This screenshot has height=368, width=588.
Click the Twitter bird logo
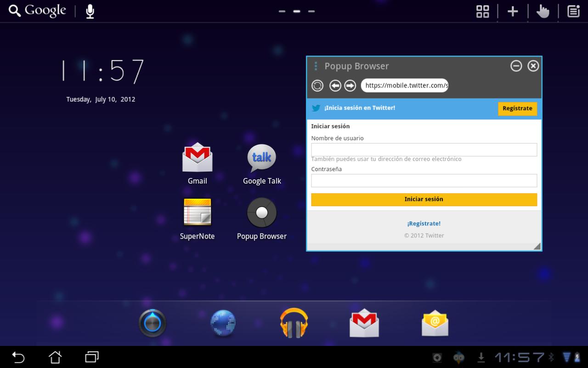(316, 108)
